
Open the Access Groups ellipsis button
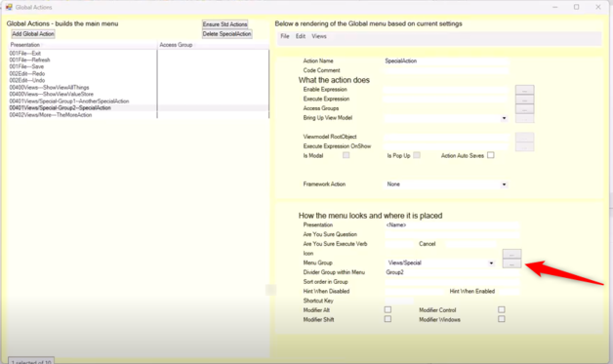(524, 108)
